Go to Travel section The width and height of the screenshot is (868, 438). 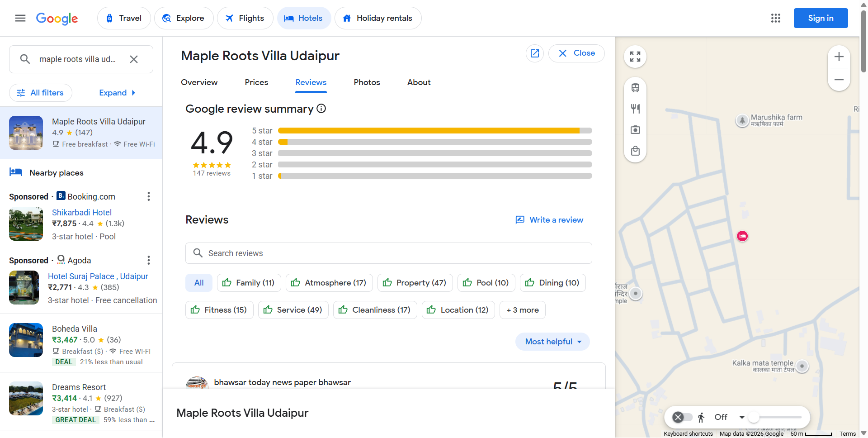[x=124, y=18]
